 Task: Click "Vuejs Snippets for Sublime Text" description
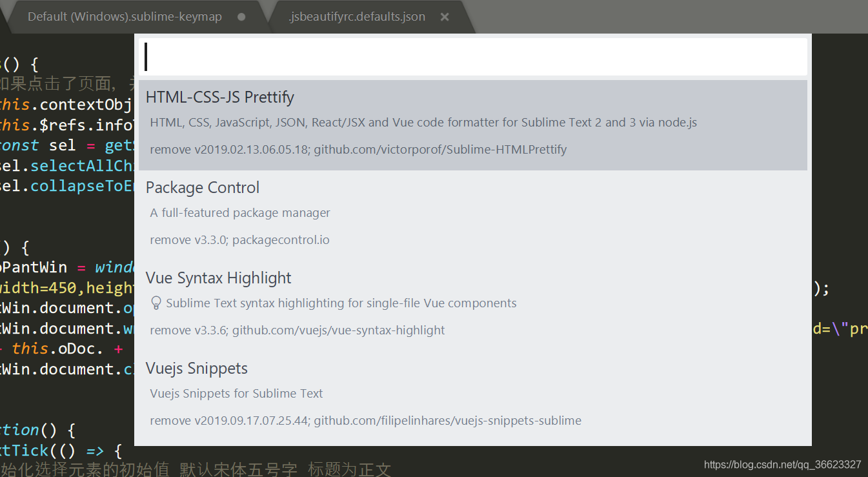(236, 394)
